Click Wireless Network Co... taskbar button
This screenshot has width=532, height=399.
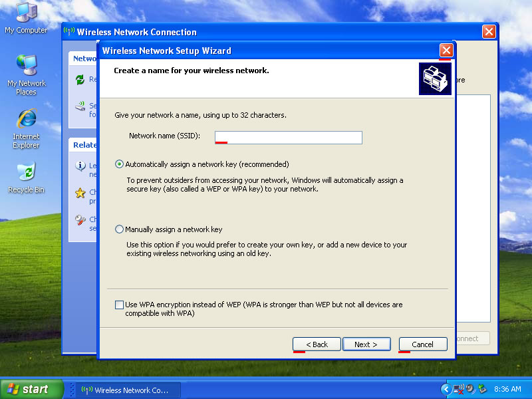(x=128, y=390)
